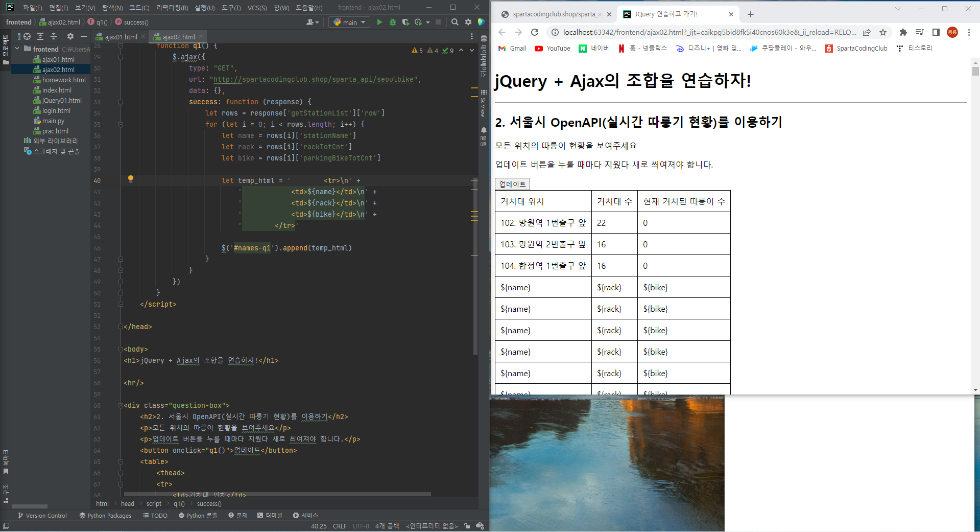980x532 pixels.
Task: Open Python Packages tool window
Action: tap(105, 515)
